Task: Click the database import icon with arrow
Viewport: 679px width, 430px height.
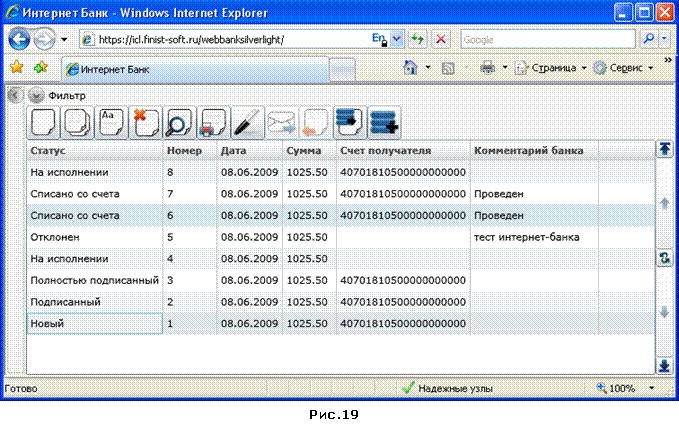Action: click(x=350, y=123)
